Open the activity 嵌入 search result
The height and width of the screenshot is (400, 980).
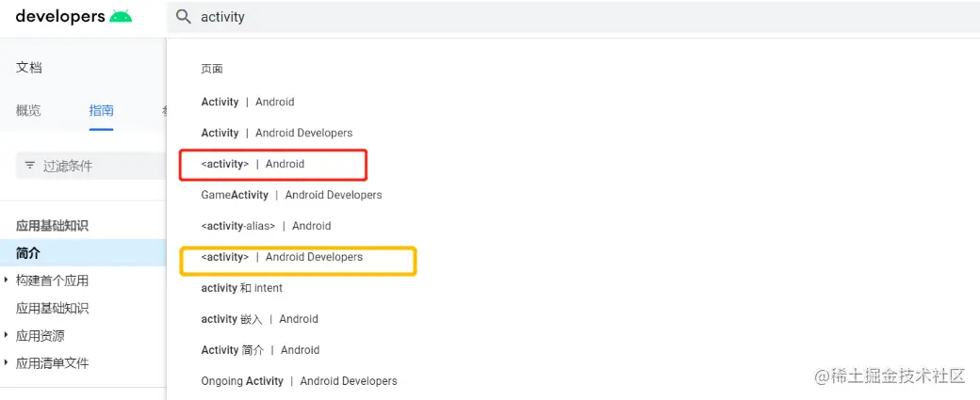[259, 319]
